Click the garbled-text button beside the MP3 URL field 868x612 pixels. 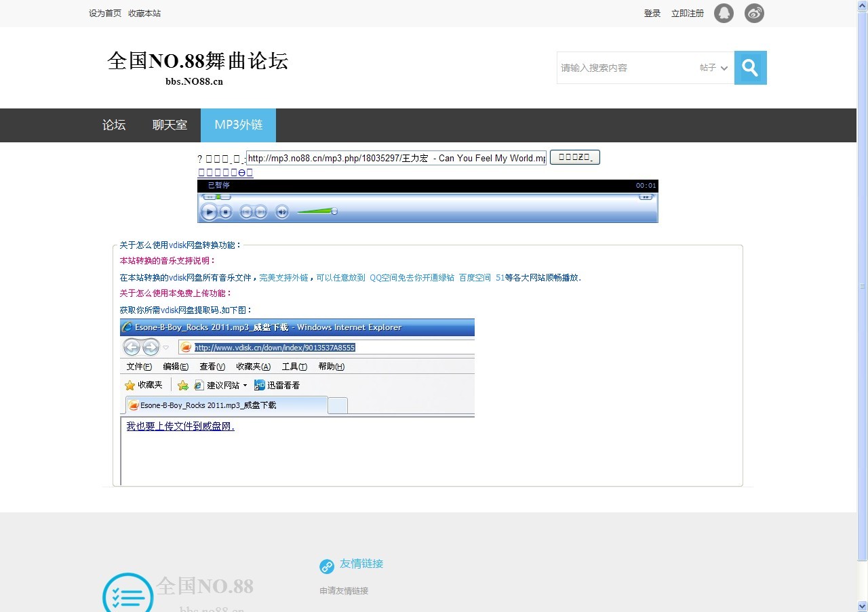[575, 158]
